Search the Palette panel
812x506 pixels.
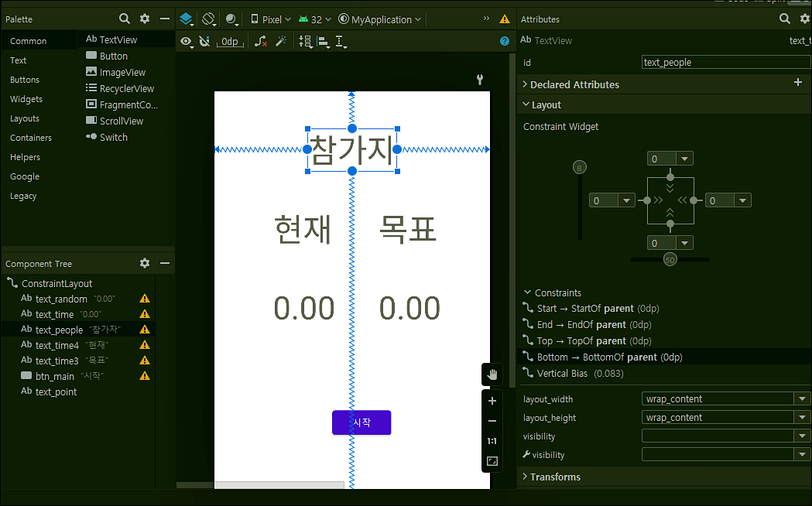point(125,19)
